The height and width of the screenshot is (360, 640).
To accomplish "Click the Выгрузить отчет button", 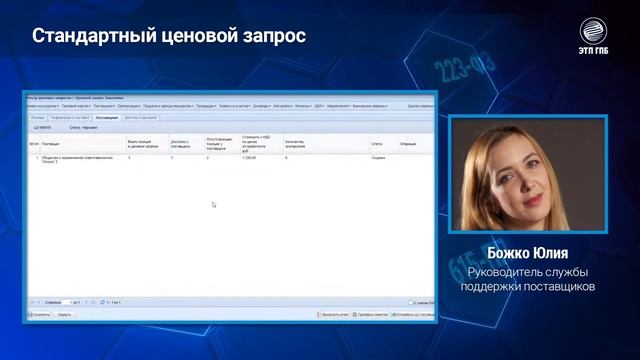I will (x=333, y=315).
